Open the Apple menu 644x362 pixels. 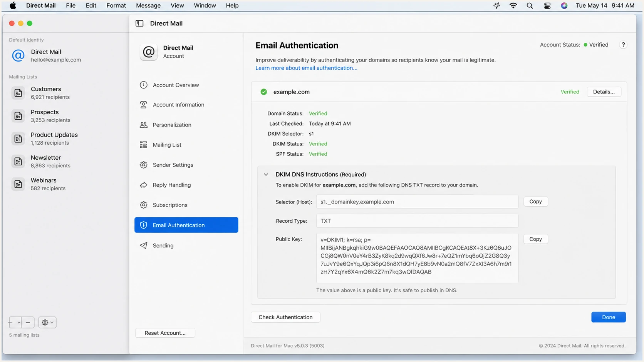13,5
